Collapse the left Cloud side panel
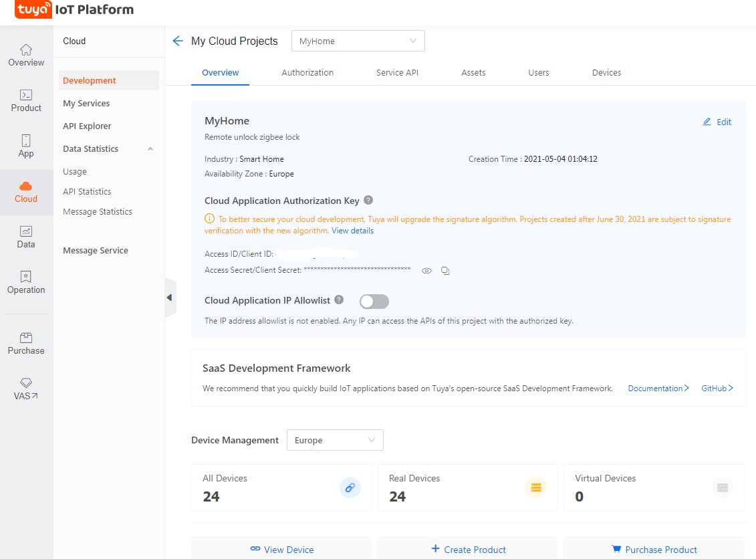The image size is (756, 559). 170,297
